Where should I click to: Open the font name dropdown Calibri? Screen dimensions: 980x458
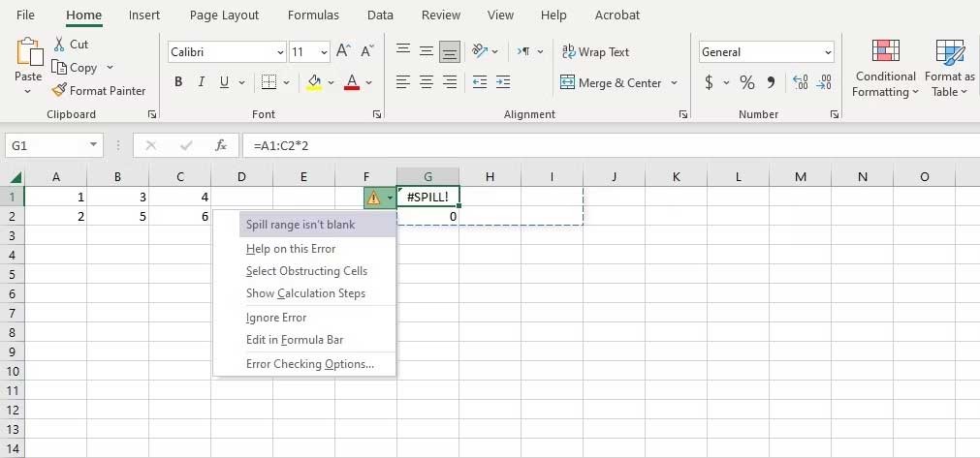coord(279,52)
